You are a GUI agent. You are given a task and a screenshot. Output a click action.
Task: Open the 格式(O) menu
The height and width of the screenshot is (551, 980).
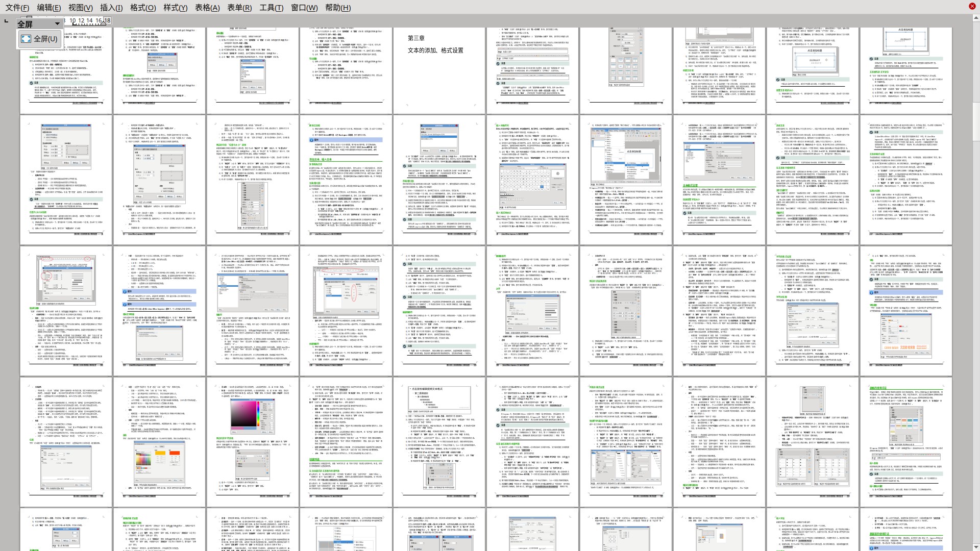click(x=143, y=8)
